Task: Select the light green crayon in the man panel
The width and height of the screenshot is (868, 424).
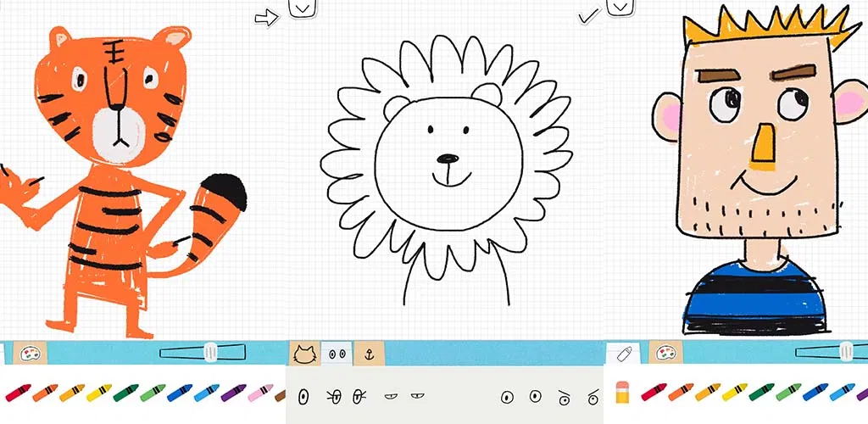Action: [x=788, y=392]
